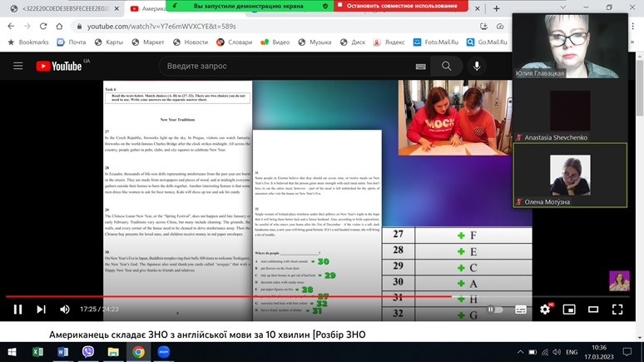This screenshot has width=644, height=362.
Task: Switch to Chrome in the taskbar
Action: pos(138,352)
